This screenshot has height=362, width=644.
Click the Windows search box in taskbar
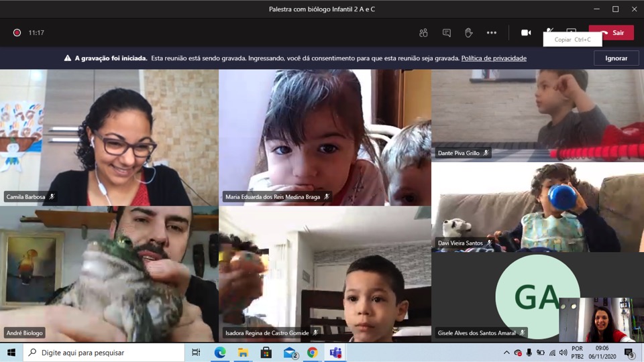click(x=104, y=353)
